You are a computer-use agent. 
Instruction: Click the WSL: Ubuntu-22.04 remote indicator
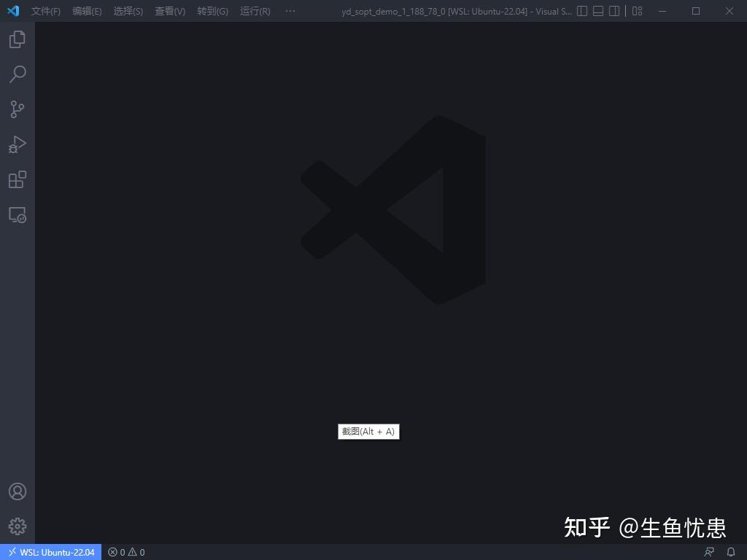coord(50,552)
